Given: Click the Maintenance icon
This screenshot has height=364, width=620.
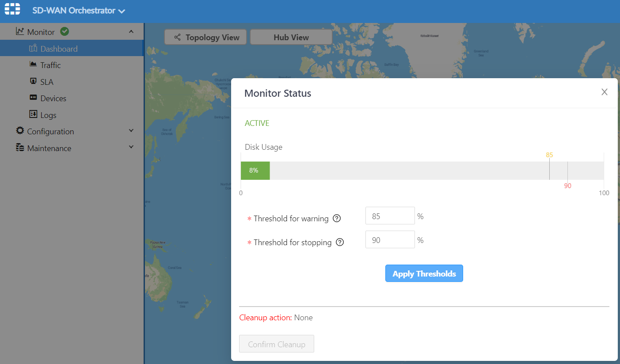Looking at the screenshot, I should pyautogui.click(x=20, y=147).
